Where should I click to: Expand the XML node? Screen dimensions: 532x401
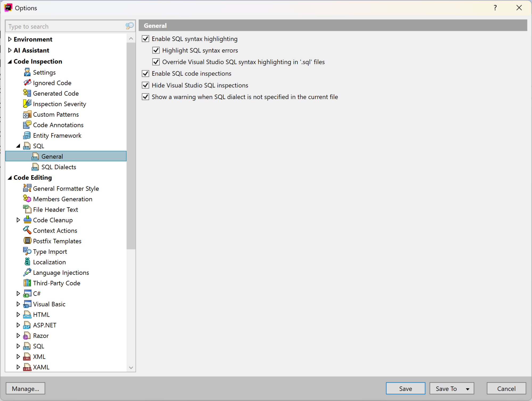18,357
